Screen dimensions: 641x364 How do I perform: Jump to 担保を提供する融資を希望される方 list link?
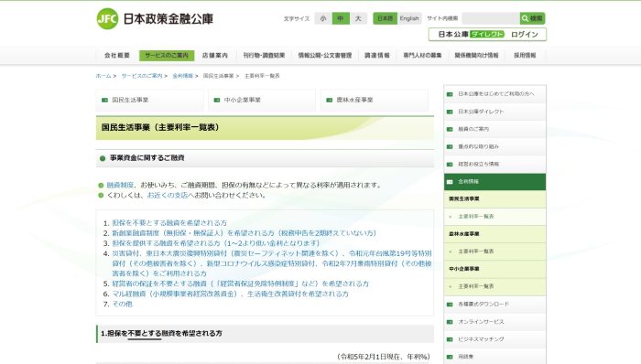click(216, 243)
